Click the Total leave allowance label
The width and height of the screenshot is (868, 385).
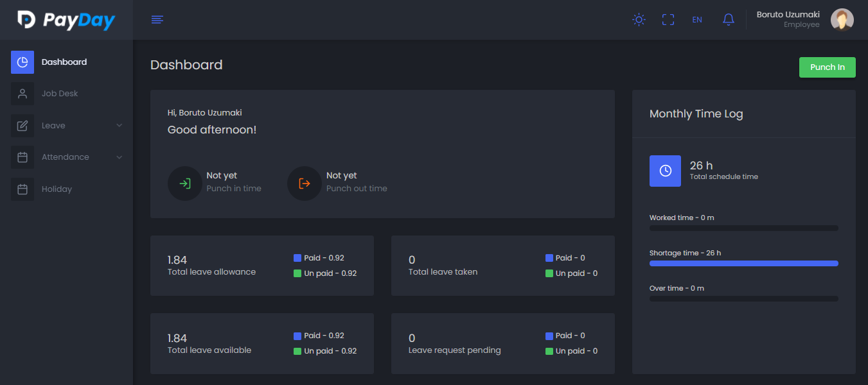(211, 272)
